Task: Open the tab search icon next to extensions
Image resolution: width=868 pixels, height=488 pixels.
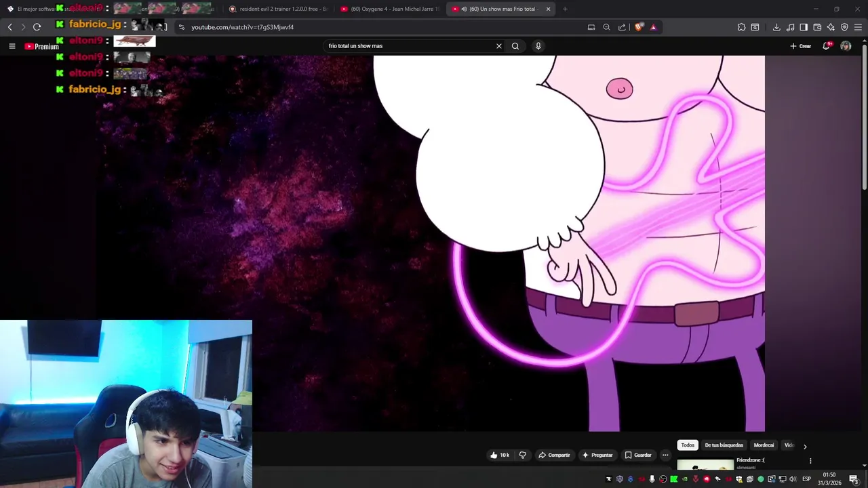Action: coord(755,27)
